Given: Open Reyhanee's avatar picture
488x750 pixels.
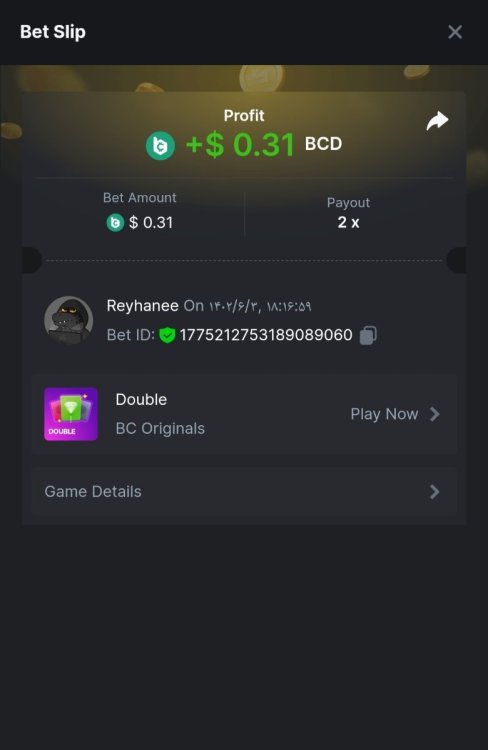Looking at the screenshot, I should click(x=68, y=320).
